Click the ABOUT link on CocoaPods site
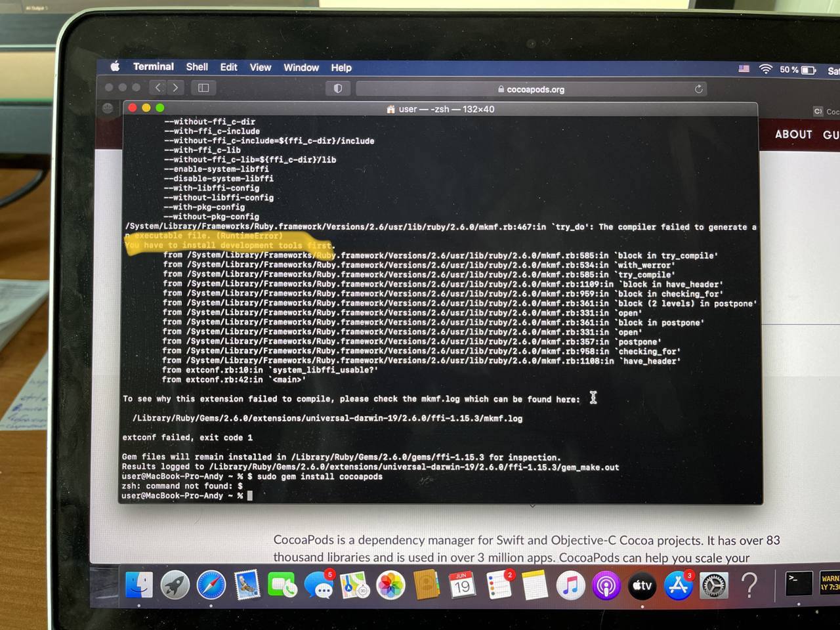The width and height of the screenshot is (840, 630). [793, 135]
